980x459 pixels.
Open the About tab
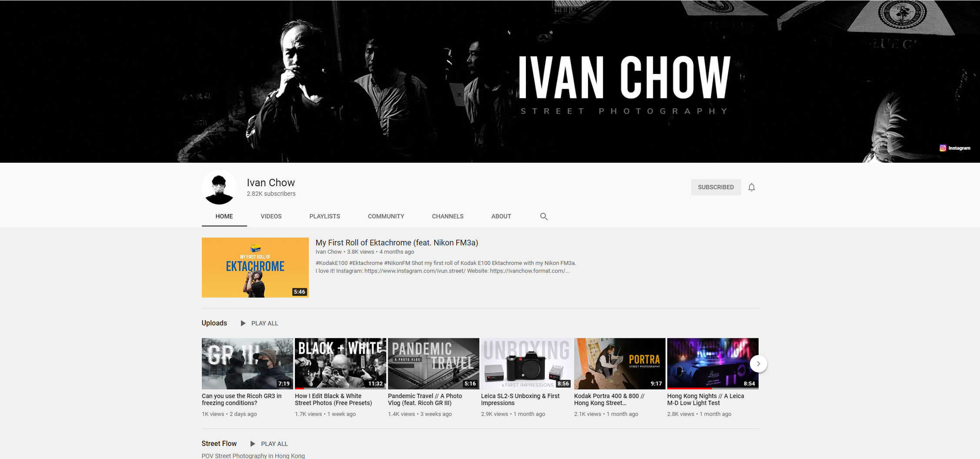[x=501, y=216]
